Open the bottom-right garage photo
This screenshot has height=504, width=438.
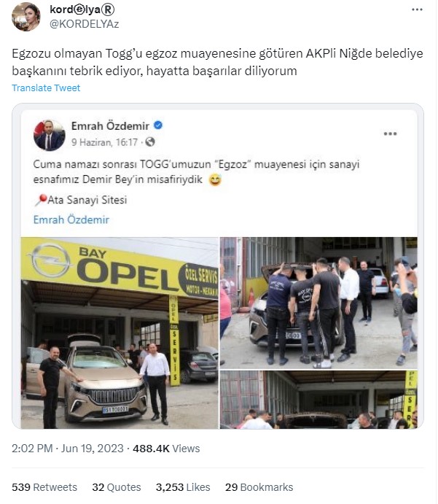[x=318, y=400]
